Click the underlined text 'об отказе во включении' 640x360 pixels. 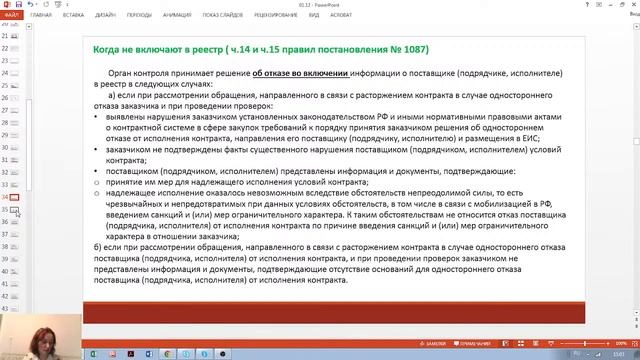point(300,73)
